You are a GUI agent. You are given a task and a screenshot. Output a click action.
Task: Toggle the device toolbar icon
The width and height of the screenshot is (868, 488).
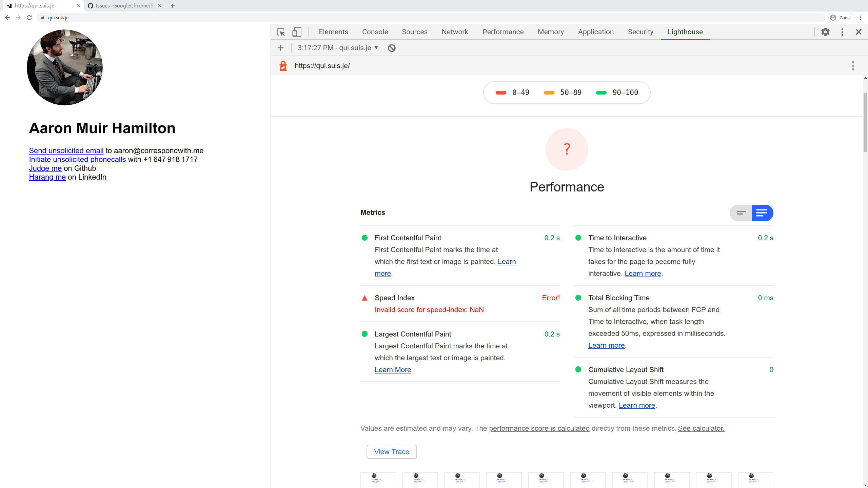pos(297,32)
